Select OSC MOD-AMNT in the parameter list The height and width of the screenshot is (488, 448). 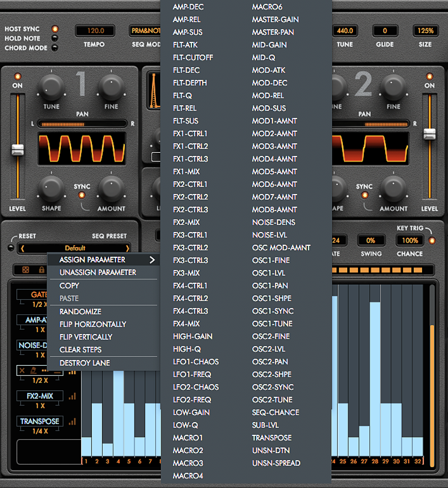[x=281, y=248]
